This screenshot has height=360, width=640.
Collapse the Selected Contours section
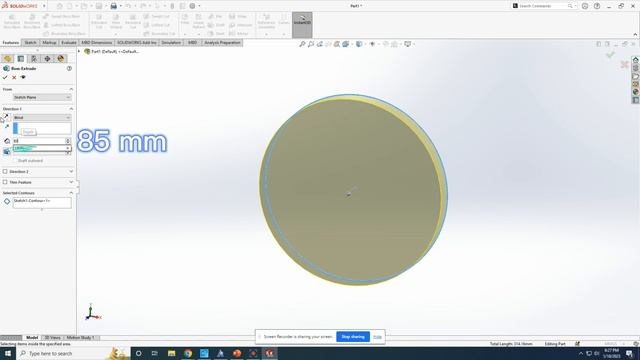[x=71, y=193]
